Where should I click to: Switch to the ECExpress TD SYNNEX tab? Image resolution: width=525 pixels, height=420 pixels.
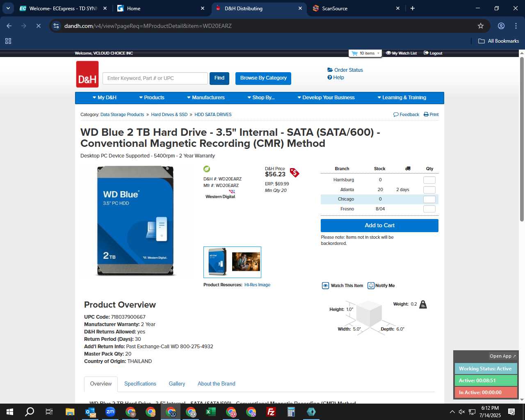[x=63, y=8]
